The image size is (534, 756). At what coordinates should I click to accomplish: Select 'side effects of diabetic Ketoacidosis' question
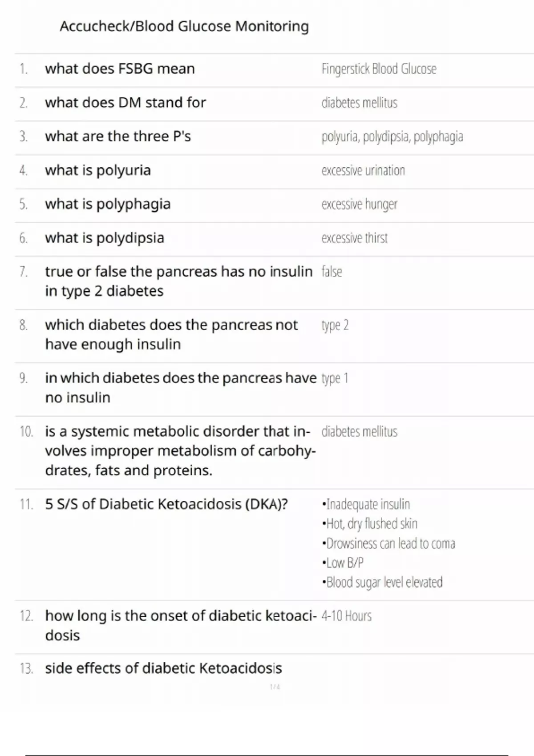[163, 668]
